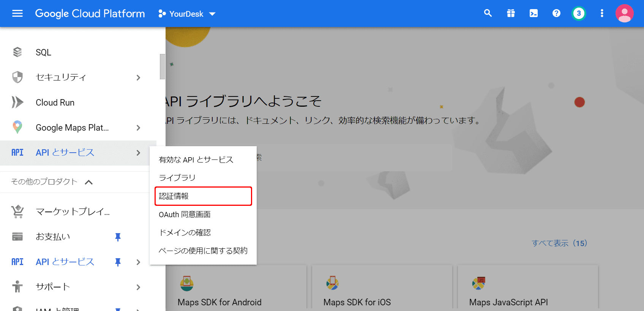Select ページの使用に関する契約 from the submenu
Image resolution: width=644 pixels, height=311 pixels.
pos(203,251)
